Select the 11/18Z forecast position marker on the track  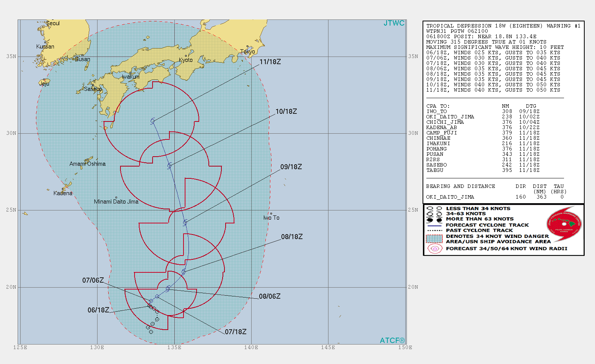click(153, 121)
